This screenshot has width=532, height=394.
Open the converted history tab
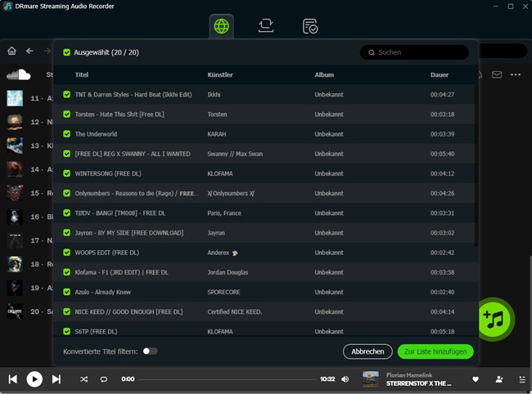pyautogui.click(x=309, y=26)
